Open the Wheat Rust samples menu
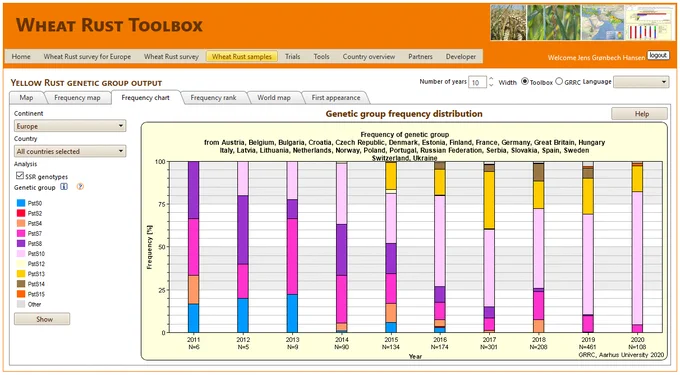The height and width of the screenshot is (375, 680). click(x=242, y=56)
